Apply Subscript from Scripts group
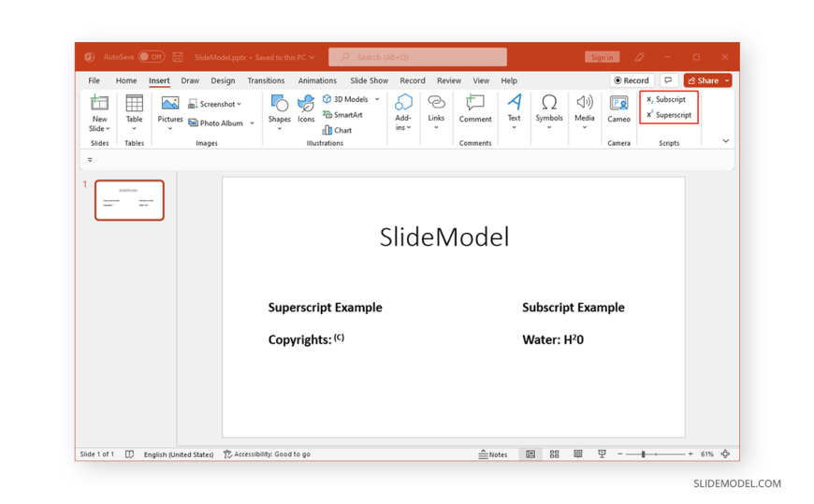This screenshot has height=504, width=814. [666, 100]
